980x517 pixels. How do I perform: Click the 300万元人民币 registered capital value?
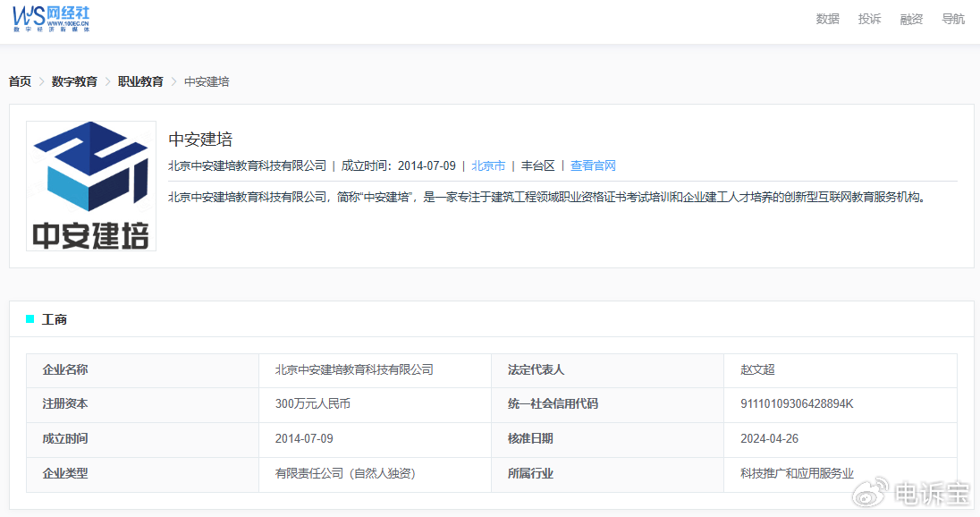tap(312, 403)
